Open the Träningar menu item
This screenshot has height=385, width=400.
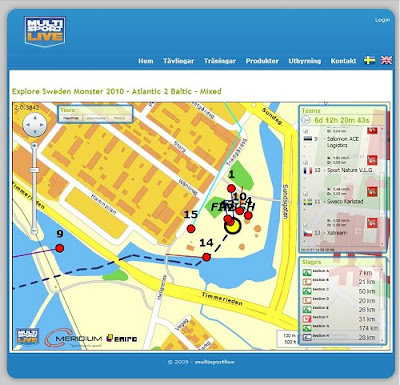coord(220,61)
